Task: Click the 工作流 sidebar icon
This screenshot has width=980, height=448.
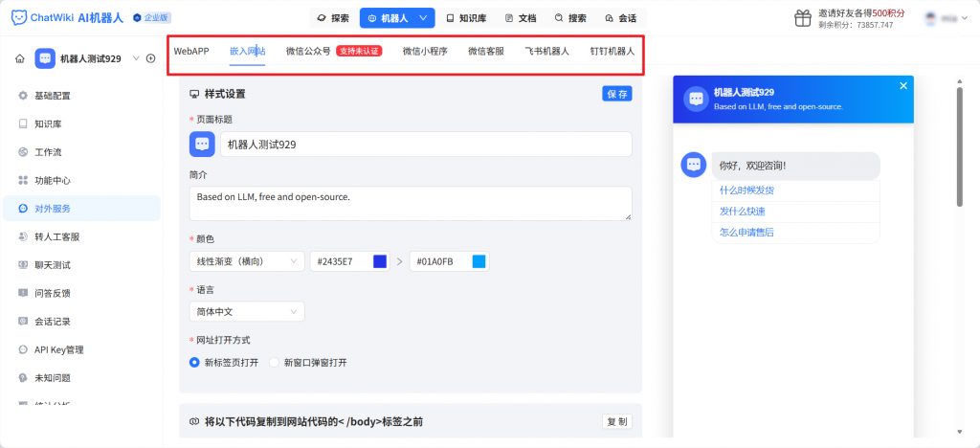Action: [23, 152]
